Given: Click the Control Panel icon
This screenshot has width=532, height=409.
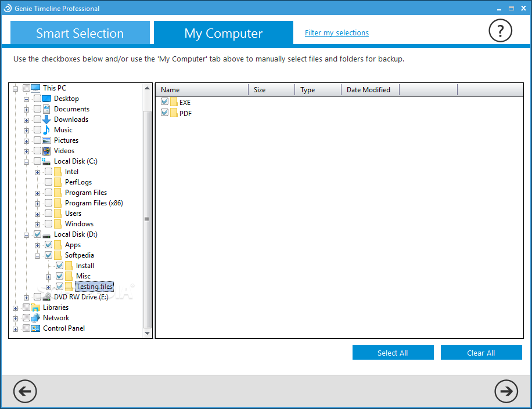Looking at the screenshot, I should [x=35, y=328].
